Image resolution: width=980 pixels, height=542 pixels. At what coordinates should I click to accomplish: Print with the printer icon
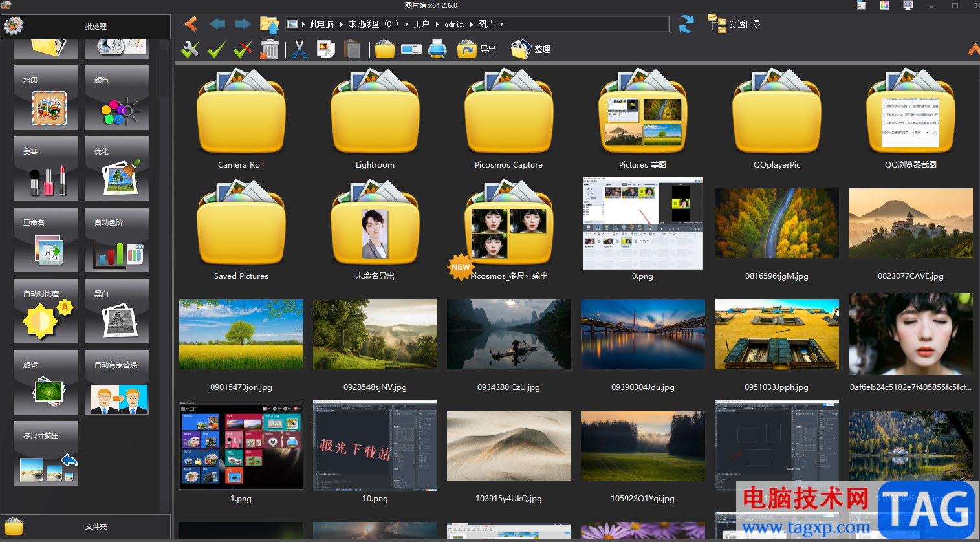[x=438, y=49]
